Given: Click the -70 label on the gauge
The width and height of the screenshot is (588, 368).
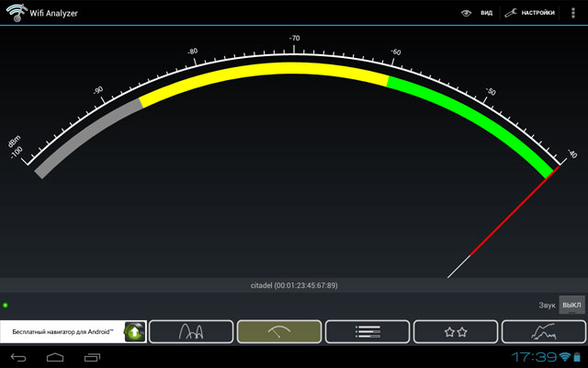Looking at the screenshot, I should pos(294,38).
